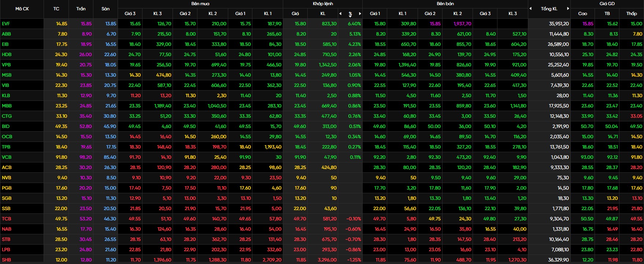Click EVF total volume 35,951,20
This screenshot has width=644, height=264.
559,23
